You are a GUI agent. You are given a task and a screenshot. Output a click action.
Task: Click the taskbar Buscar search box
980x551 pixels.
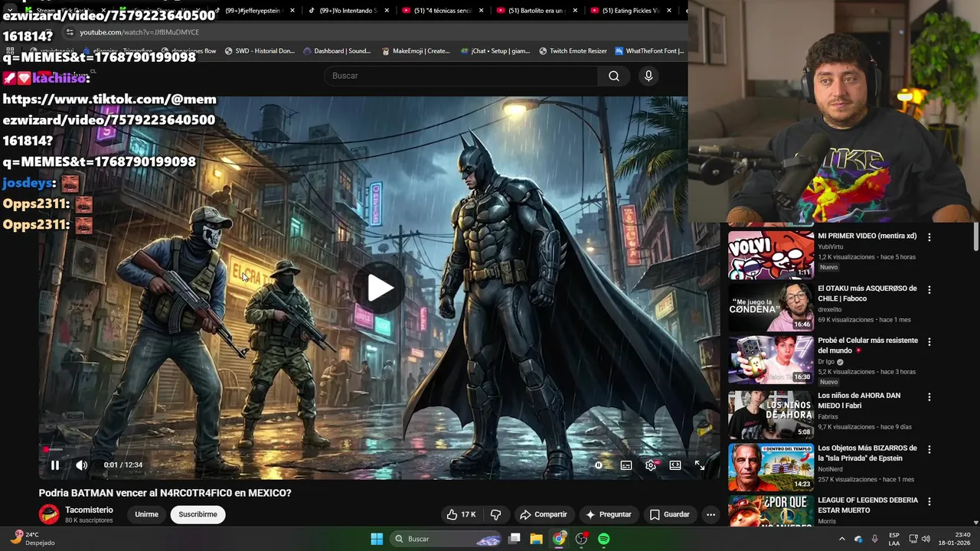447,539
